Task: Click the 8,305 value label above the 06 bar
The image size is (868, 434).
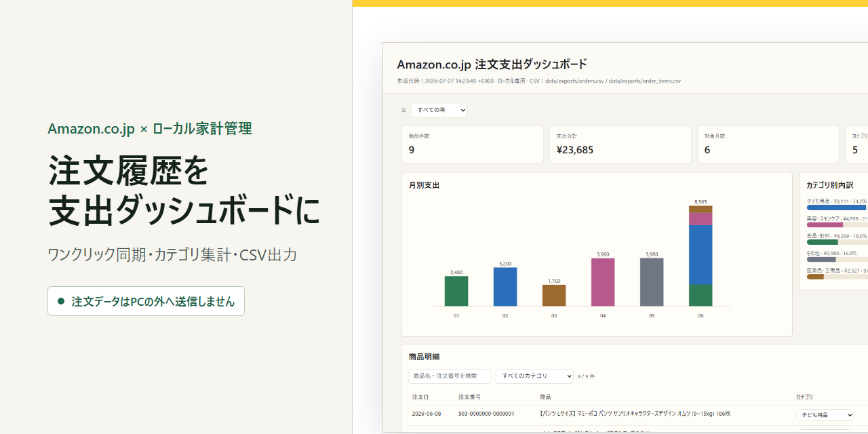Action: (x=701, y=201)
